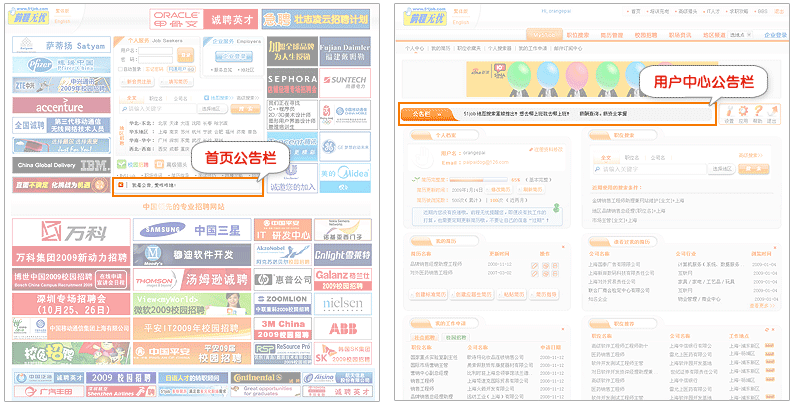Open the accenture banner
Viewport: 800px width, 411px height.
pos(61,106)
